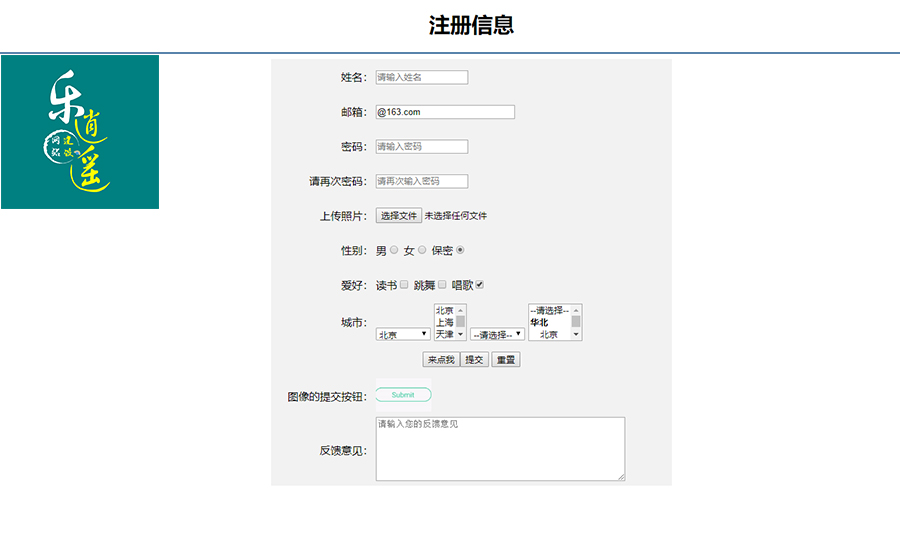Open the 北京 city dropdown
Viewport: 900px width, 540px height.
click(x=403, y=334)
